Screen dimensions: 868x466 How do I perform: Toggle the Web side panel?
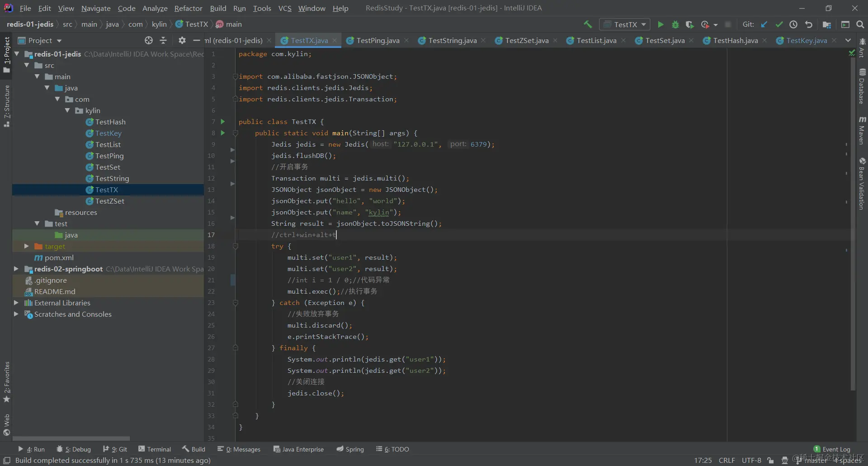(x=6, y=425)
